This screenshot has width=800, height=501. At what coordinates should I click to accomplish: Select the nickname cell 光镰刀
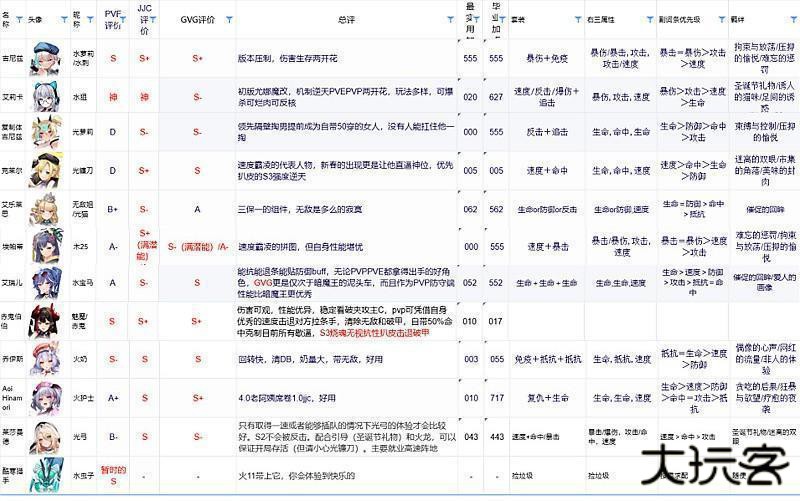pos(82,170)
